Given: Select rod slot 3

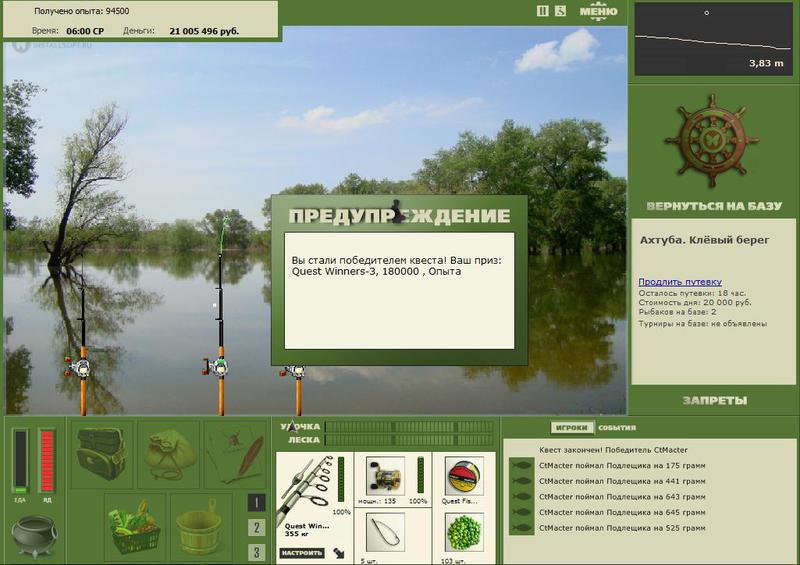Looking at the screenshot, I should pyautogui.click(x=256, y=552).
